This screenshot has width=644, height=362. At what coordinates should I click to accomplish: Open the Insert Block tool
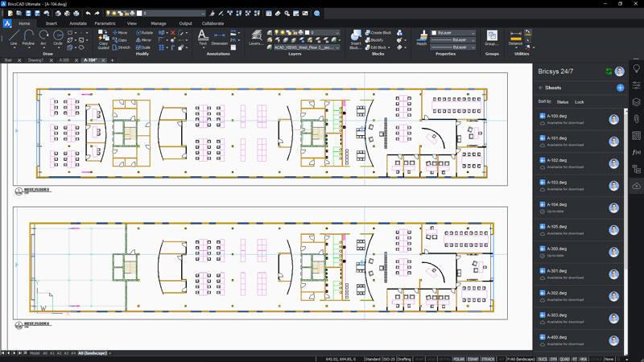click(x=355, y=39)
